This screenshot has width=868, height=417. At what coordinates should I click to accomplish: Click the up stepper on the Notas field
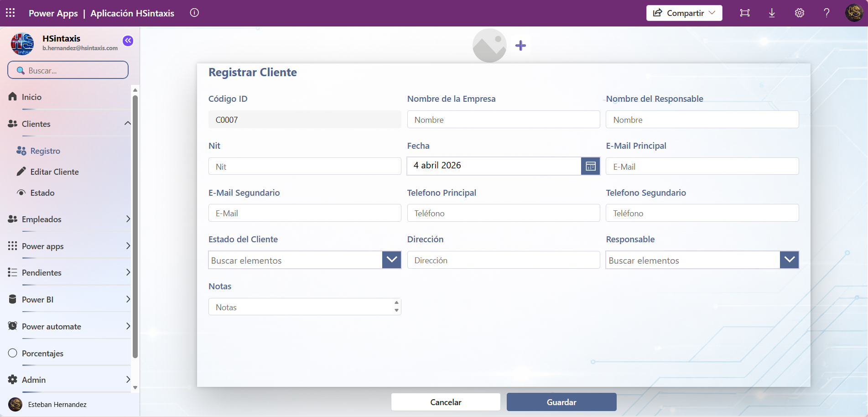[x=396, y=302]
